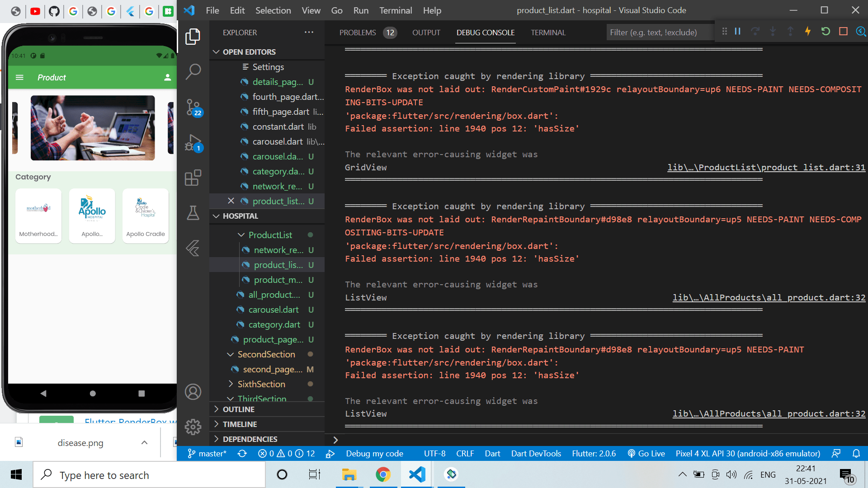Open Chrome from Windows taskbar
868x488 pixels.
coord(383,474)
